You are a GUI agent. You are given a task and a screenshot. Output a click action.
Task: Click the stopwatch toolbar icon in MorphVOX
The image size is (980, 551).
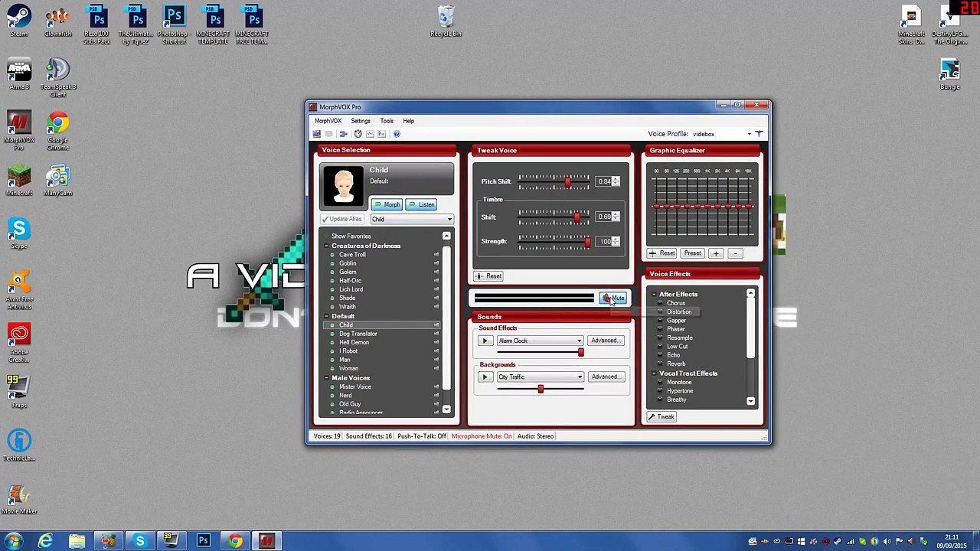(358, 134)
